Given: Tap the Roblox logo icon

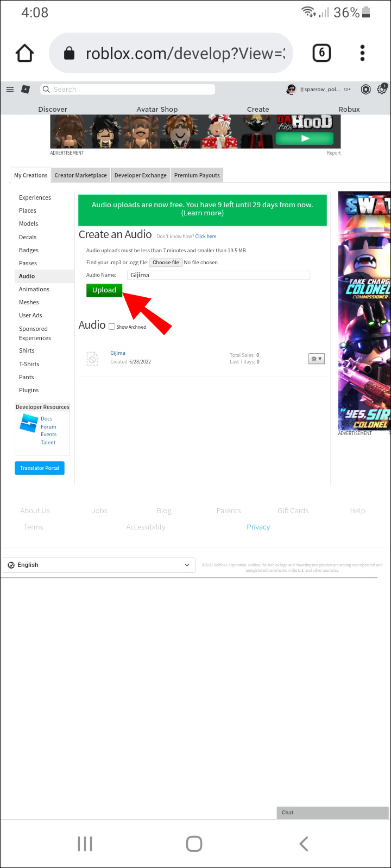Looking at the screenshot, I should click(x=26, y=90).
